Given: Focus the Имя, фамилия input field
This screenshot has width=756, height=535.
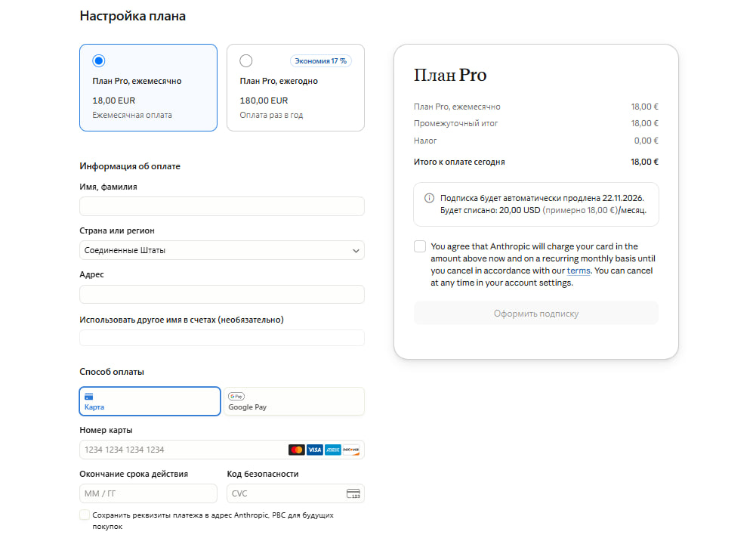Looking at the screenshot, I should [x=222, y=206].
